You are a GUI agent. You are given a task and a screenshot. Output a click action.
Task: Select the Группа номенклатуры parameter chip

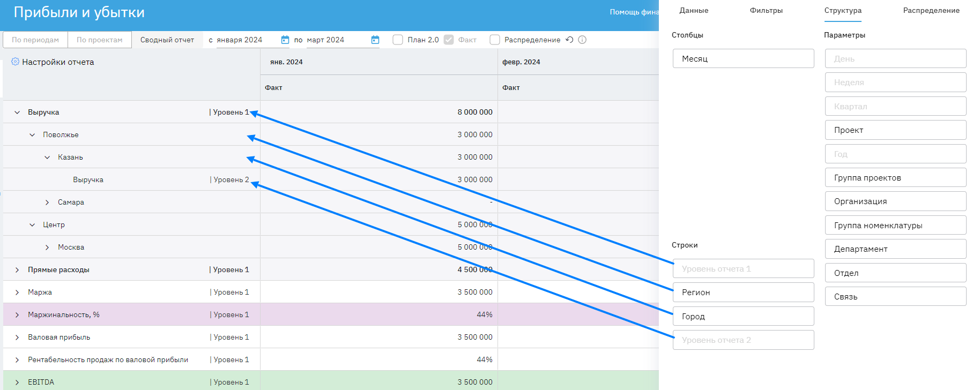895,225
